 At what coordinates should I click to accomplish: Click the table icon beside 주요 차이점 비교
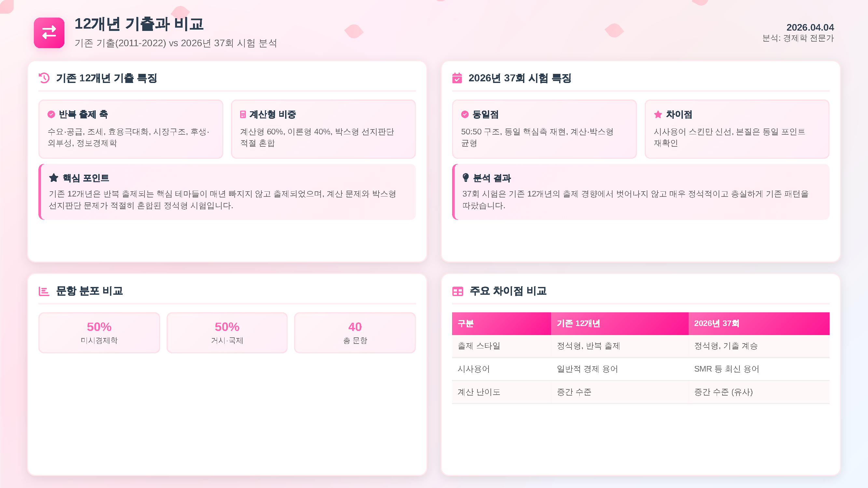pyautogui.click(x=458, y=291)
